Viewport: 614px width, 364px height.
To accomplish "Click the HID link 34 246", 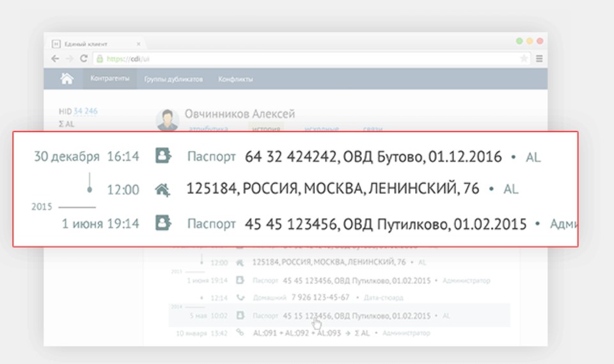I will click(x=85, y=111).
